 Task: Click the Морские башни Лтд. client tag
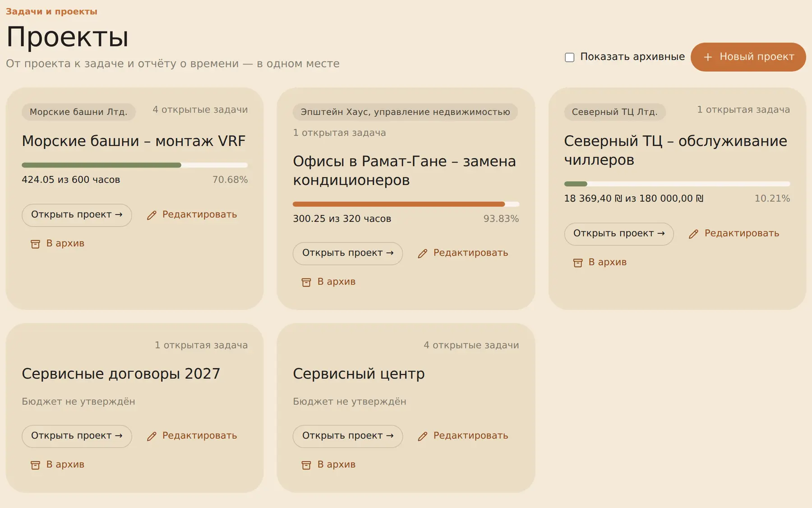[x=78, y=112]
